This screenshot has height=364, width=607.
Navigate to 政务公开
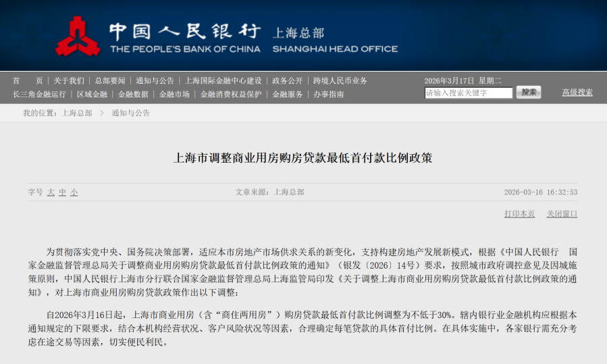(288, 80)
